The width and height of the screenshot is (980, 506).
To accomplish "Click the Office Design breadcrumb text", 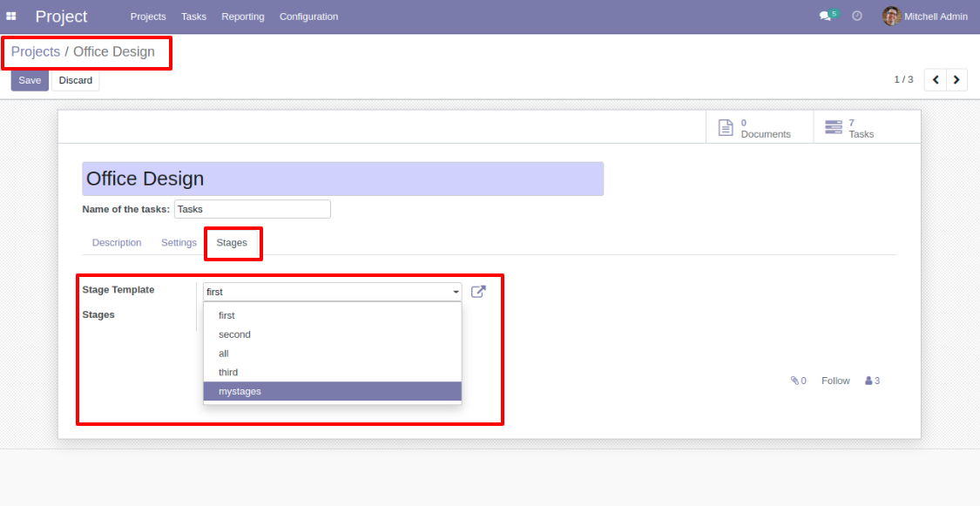I will tap(114, 51).
